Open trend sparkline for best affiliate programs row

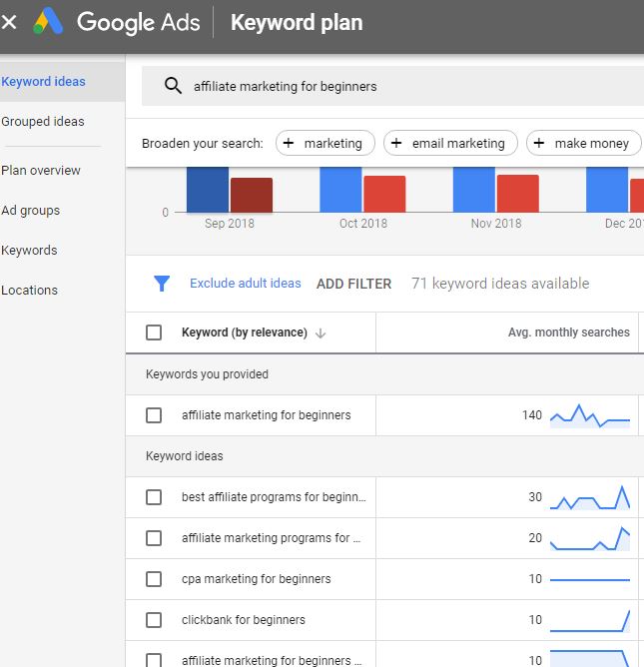590,497
